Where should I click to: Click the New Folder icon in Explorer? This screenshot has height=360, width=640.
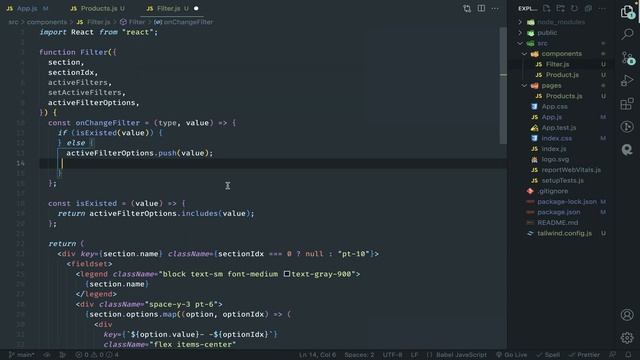tap(560, 9)
